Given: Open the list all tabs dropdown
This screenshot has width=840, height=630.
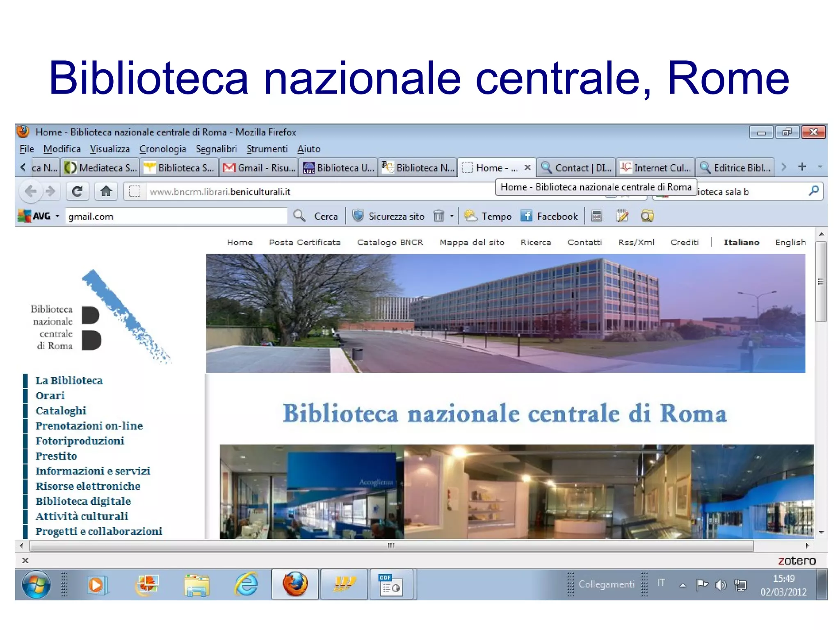Looking at the screenshot, I should pos(820,167).
